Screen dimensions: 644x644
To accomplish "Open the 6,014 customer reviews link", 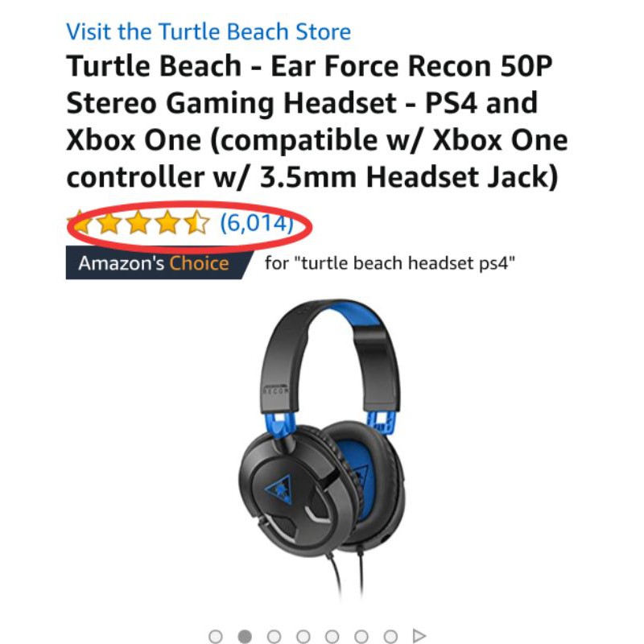I will 256,222.
